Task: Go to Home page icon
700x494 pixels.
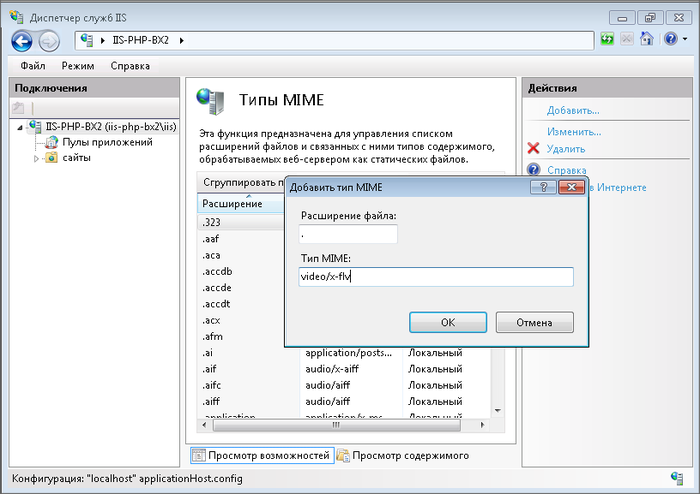Action: point(646,39)
